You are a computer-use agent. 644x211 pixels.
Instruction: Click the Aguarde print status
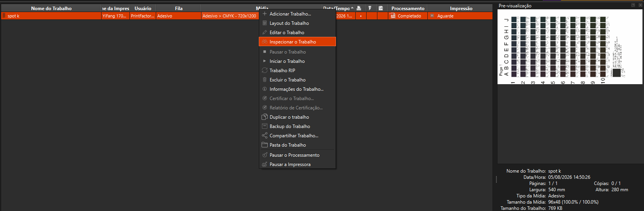point(460,16)
